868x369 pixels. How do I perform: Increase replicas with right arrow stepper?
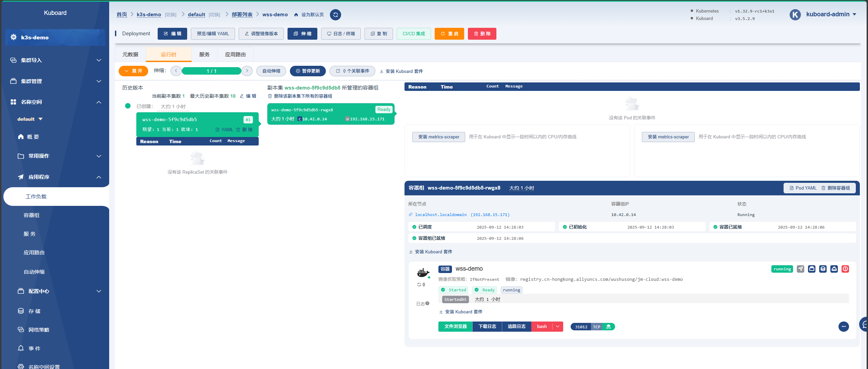[x=247, y=71]
